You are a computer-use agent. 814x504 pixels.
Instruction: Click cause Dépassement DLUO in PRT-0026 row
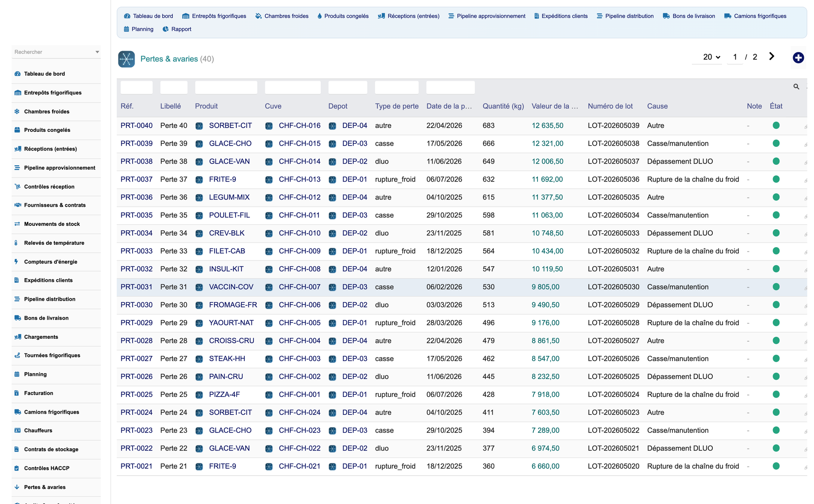(680, 376)
